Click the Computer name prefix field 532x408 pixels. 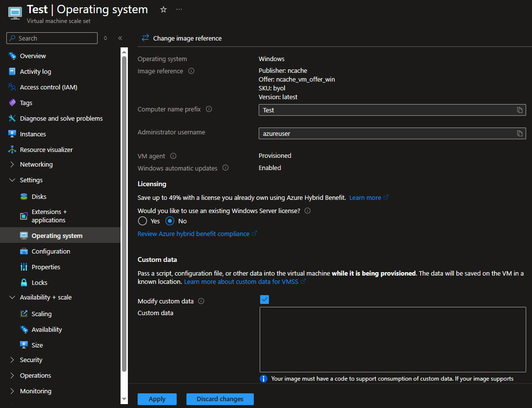coord(392,110)
